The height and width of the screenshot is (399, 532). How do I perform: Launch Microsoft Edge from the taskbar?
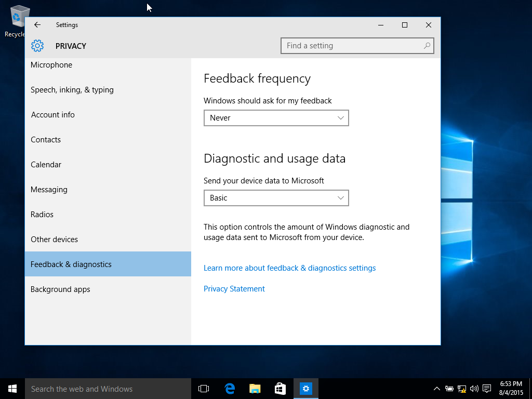[230, 389]
